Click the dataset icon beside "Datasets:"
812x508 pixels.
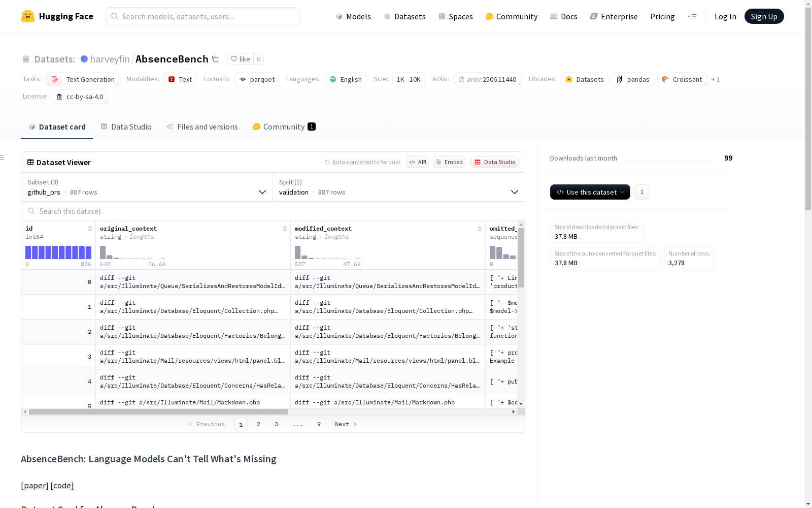click(26, 59)
